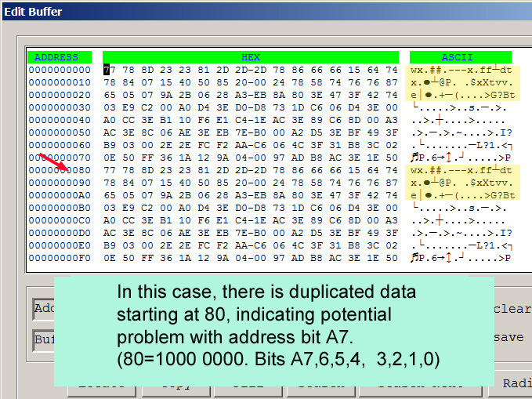Click ASCII text of row 0000000050
532x399 pixels.
[461, 132]
